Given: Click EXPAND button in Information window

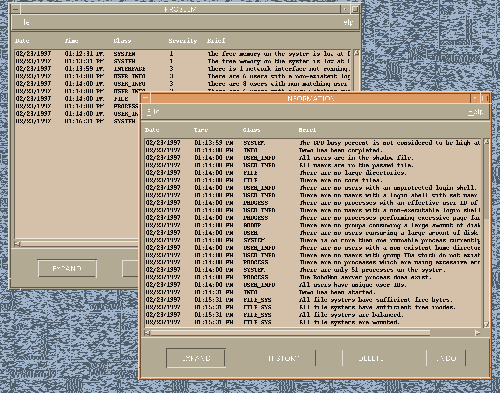Looking at the screenshot, I should 196,358.
